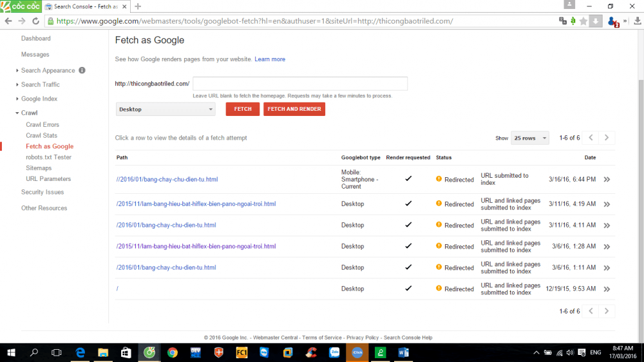Click the Path column header
This screenshot has width=644, height=362.
(x=122, y=157)
